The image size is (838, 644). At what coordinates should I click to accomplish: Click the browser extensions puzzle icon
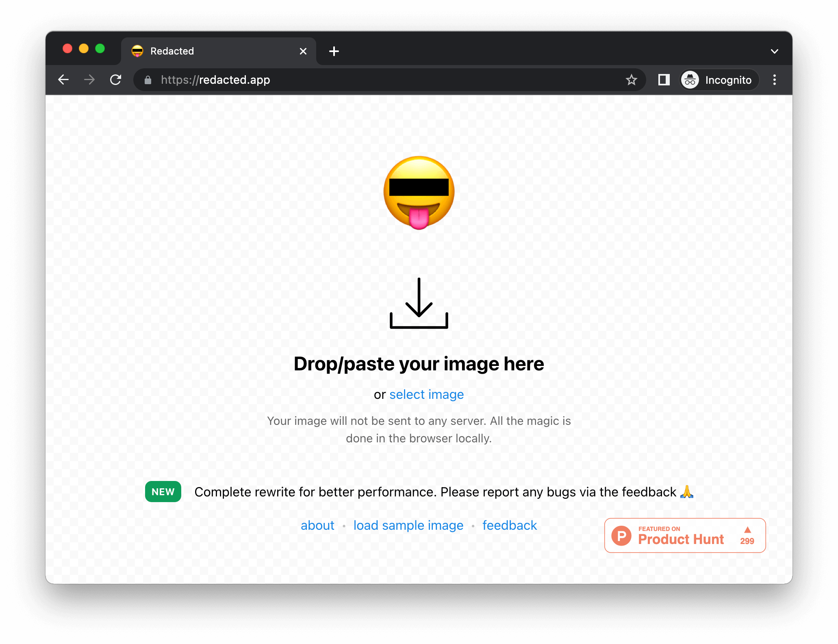pos(663,80)
